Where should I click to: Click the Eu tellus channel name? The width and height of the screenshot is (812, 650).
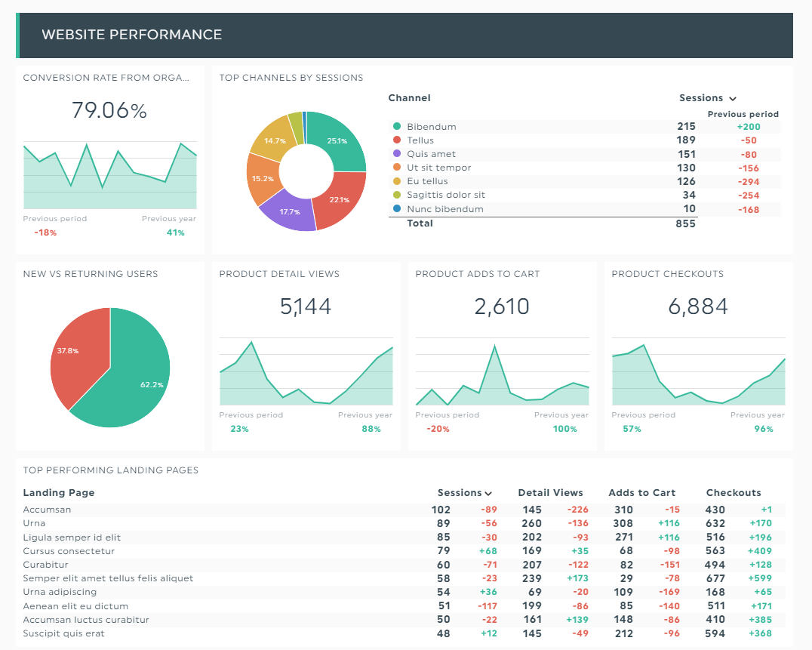pos(427,181)
